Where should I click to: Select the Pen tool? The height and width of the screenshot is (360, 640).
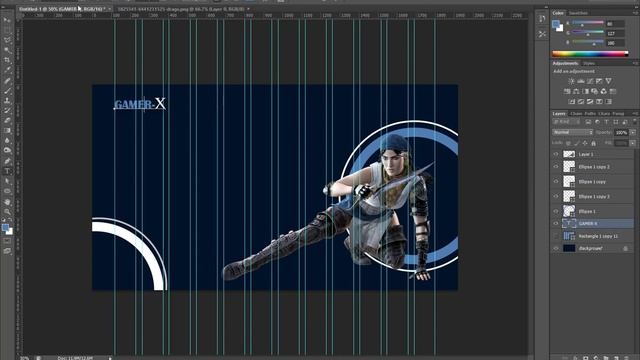7,161
